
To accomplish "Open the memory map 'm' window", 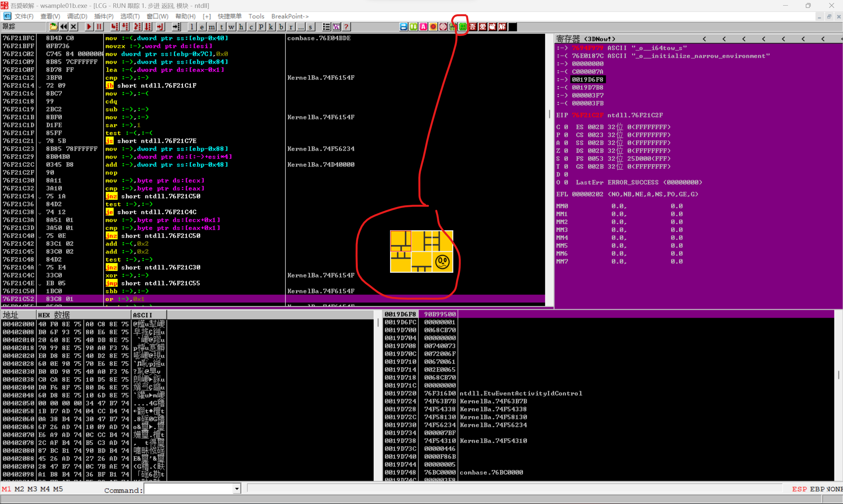I will coord(211,27).
